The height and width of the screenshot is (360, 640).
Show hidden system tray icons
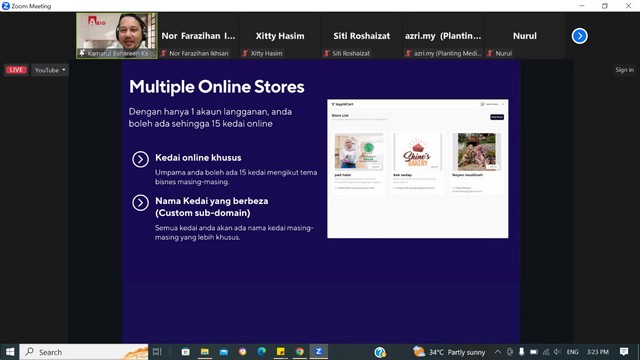click(x=498, y=352)
